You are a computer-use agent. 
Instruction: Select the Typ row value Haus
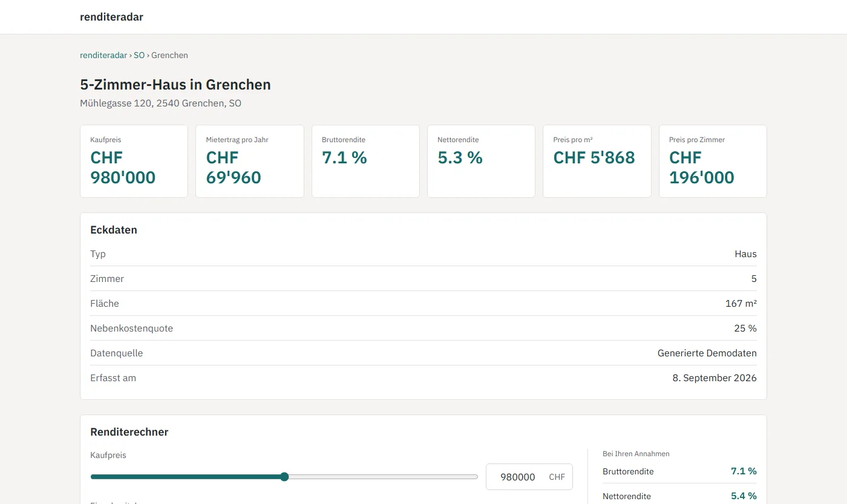click(x=745, y=254)
